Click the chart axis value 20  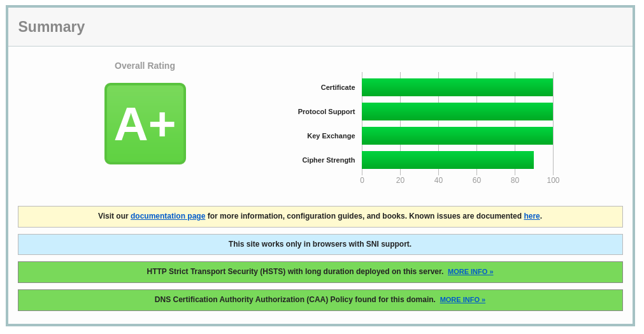[x=400, y=180]
